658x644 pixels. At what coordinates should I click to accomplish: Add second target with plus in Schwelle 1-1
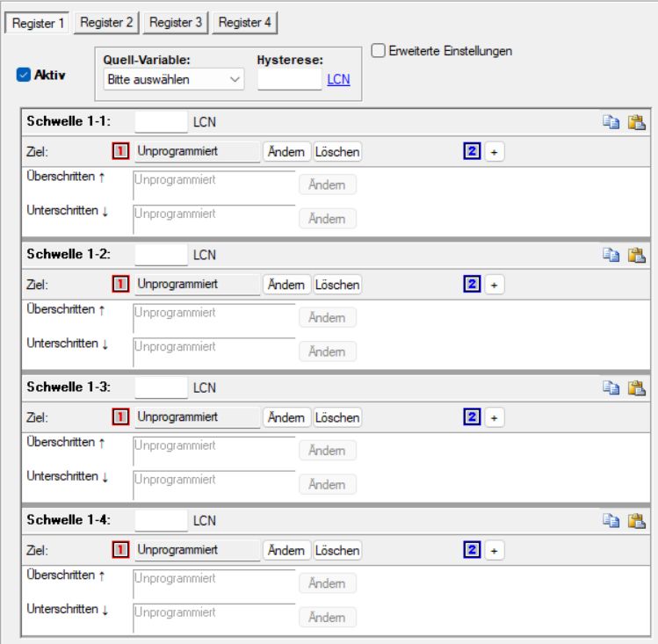(x=493, y=152)
